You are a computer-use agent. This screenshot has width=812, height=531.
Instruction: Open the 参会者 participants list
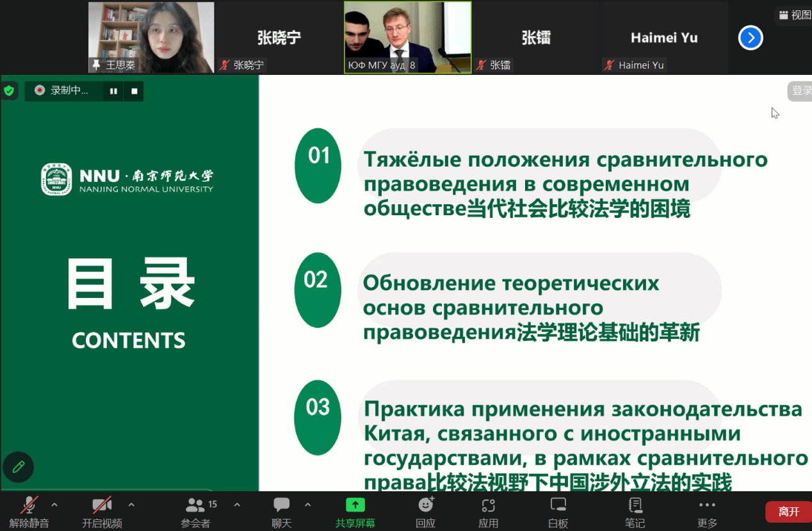pyautogui.click(x=195, y=505)
